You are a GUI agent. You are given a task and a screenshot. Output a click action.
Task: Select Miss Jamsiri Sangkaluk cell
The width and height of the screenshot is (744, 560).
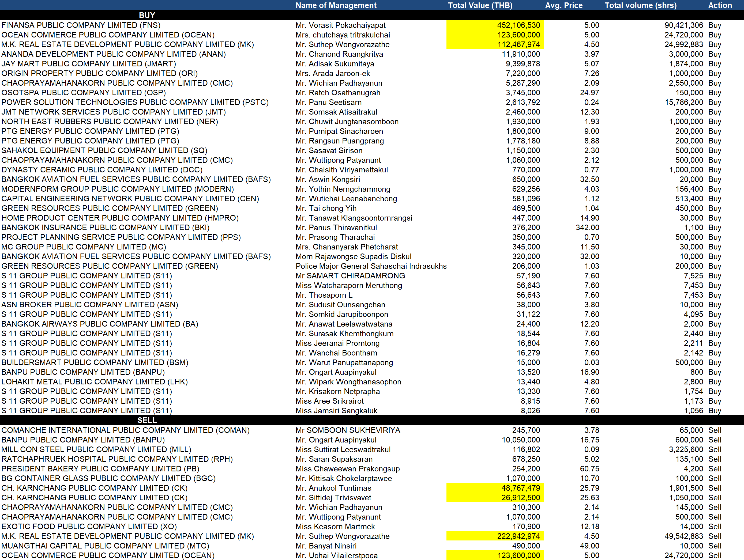pos(336,411)
